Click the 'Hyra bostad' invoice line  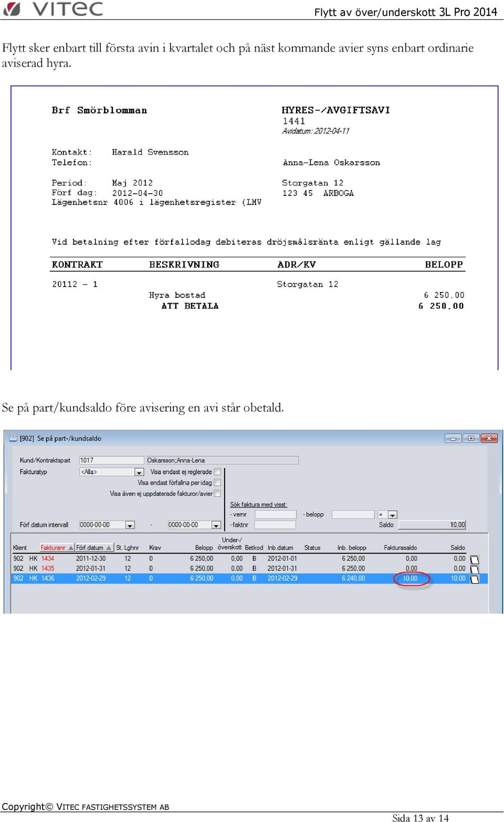[177, 295]
